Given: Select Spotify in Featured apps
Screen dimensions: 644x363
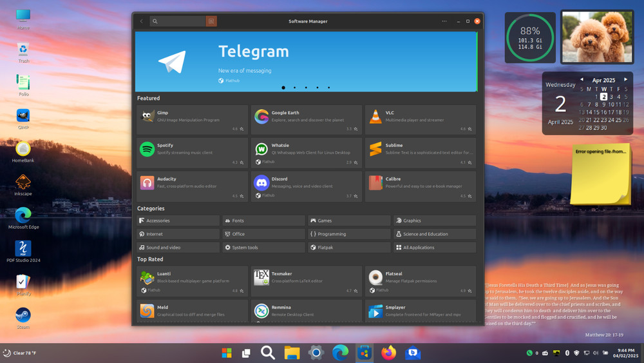Looking at the screenshot, I should point(192,153).
